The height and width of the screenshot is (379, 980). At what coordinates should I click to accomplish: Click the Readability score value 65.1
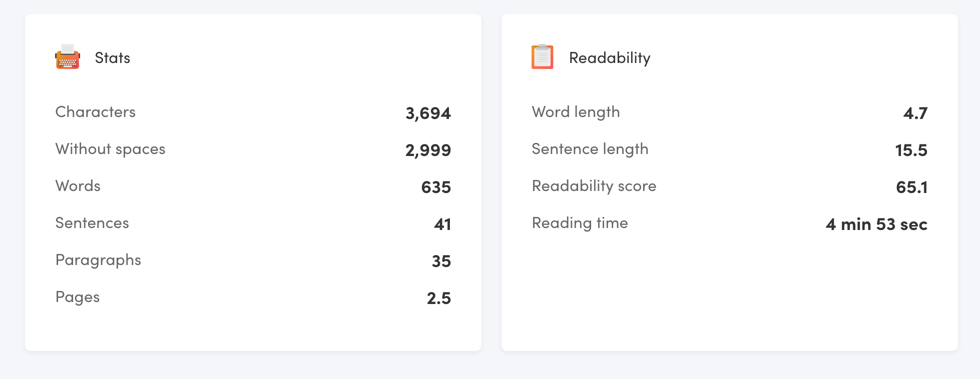pos(912,187)
